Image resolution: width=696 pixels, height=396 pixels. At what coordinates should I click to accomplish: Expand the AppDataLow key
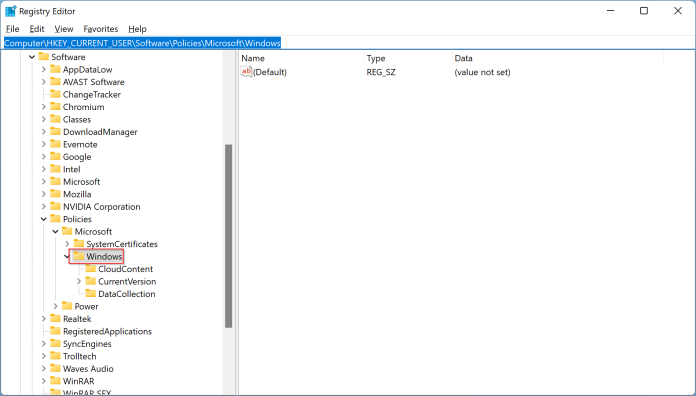44,69
